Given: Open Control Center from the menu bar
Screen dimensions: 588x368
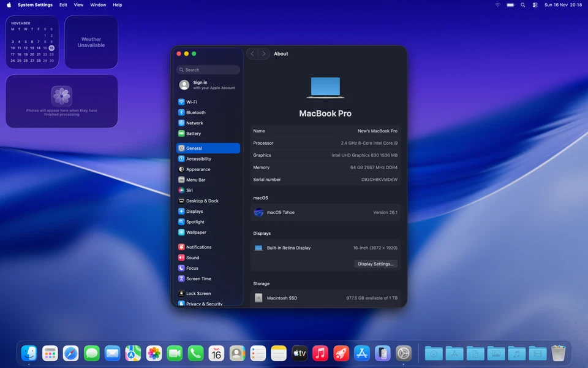Looking at the screenshot, I should point(535,5).
